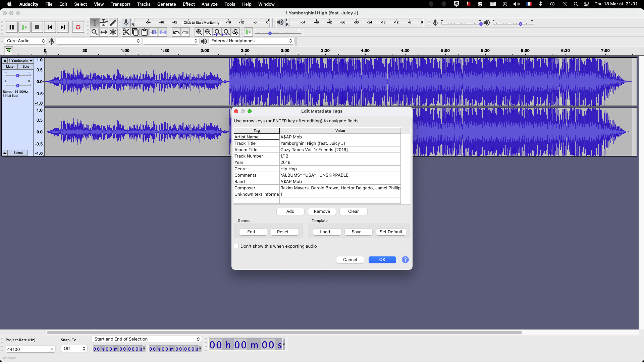Click the Copy icon
Image resolution: width=644 pixels, height=362 pixels.
pyautogui.click(x=135, y=32)
